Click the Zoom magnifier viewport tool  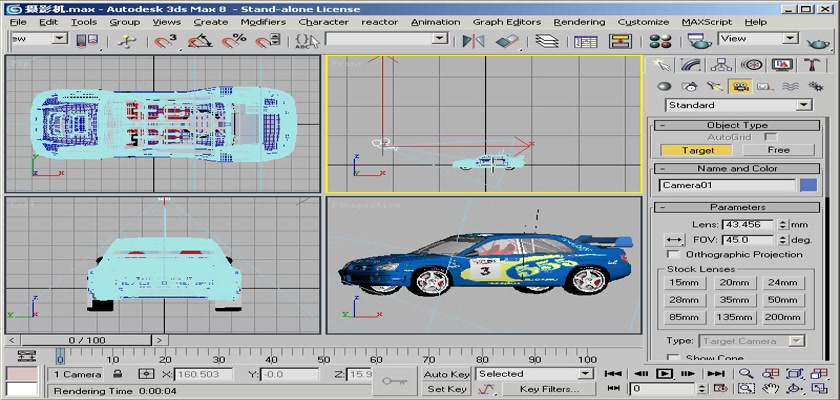coord(746,374)
